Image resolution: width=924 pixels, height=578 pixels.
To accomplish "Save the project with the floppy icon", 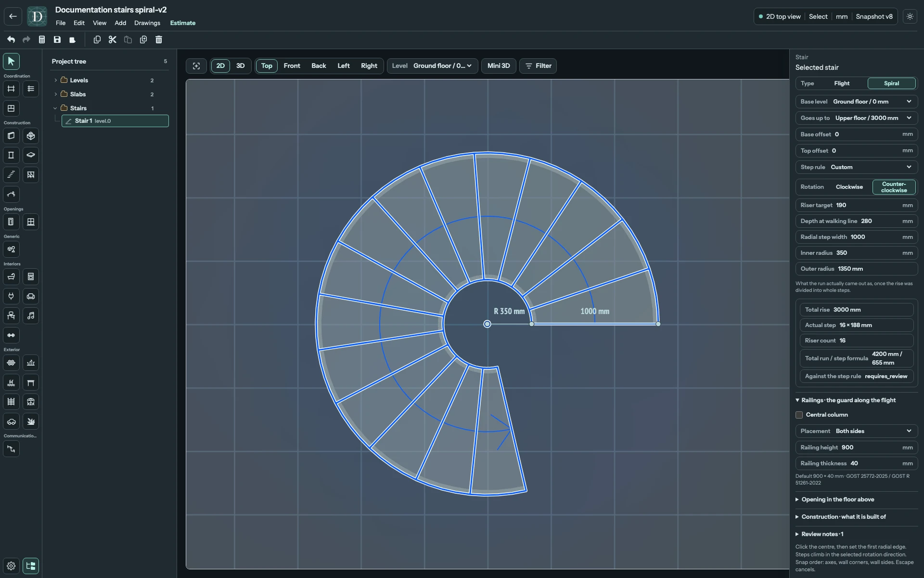I will (57, 39).
